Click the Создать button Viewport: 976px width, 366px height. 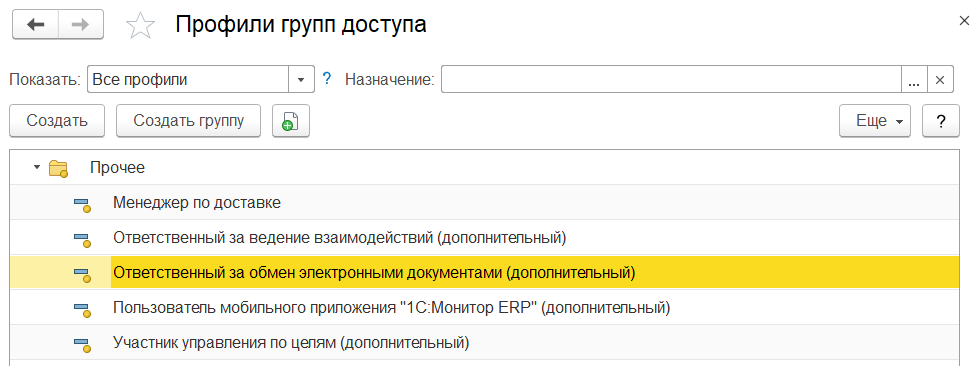[57, 121]
